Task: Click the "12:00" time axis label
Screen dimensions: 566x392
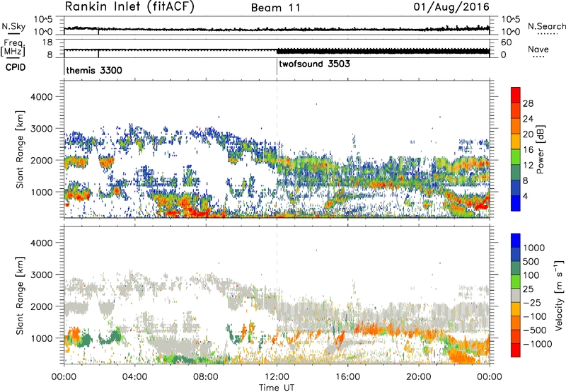Action: click(x=277, y=377)
